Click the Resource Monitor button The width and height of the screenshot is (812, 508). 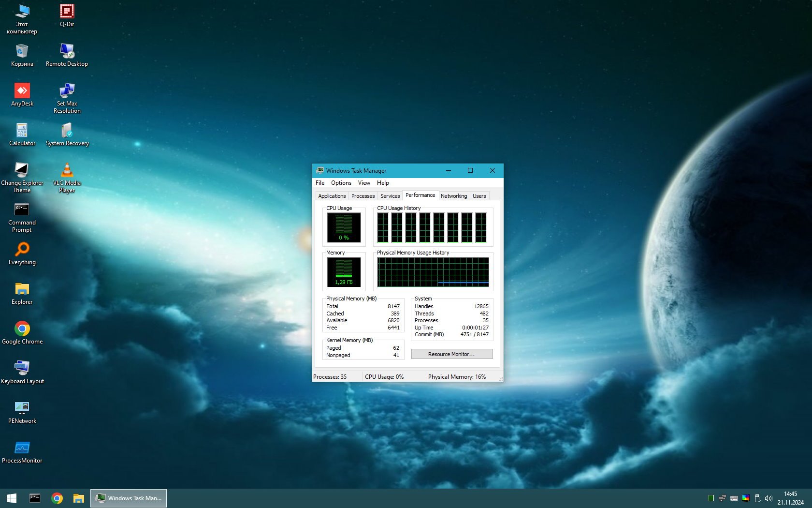click(x=451, y=354)
